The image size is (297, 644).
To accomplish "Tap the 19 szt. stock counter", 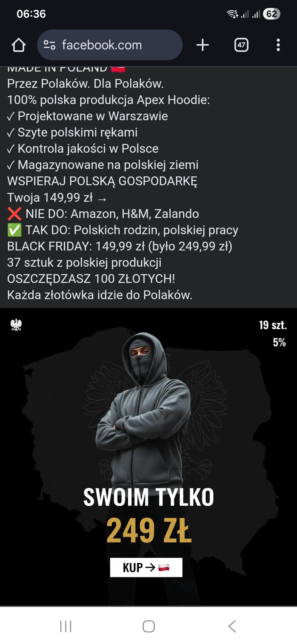I will pyautogui.click(x=273, y=325).
